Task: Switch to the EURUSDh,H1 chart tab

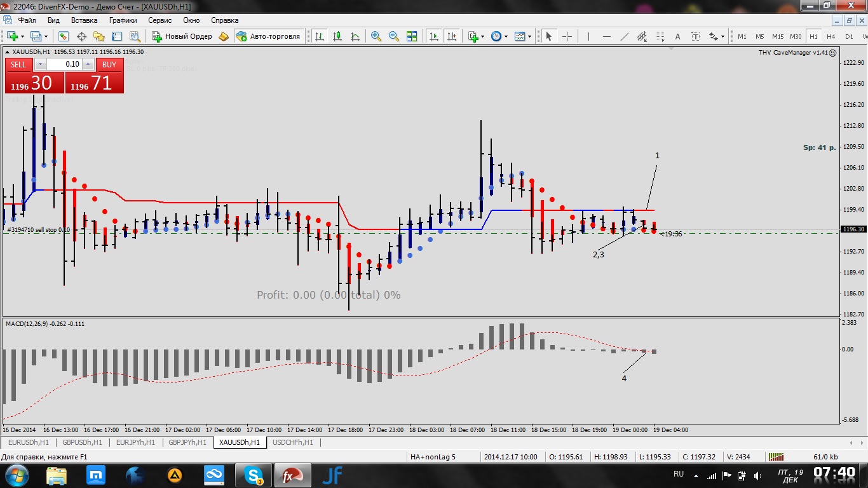Action: pos(29,442)
